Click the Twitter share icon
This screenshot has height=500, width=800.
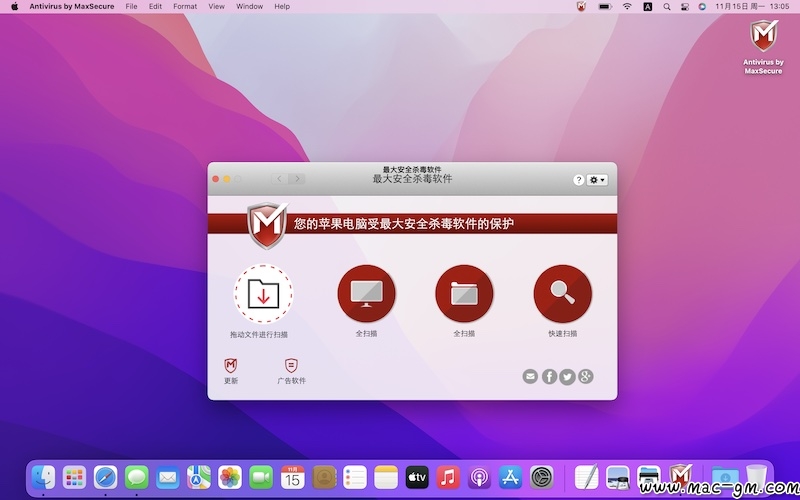click(567, 377)
